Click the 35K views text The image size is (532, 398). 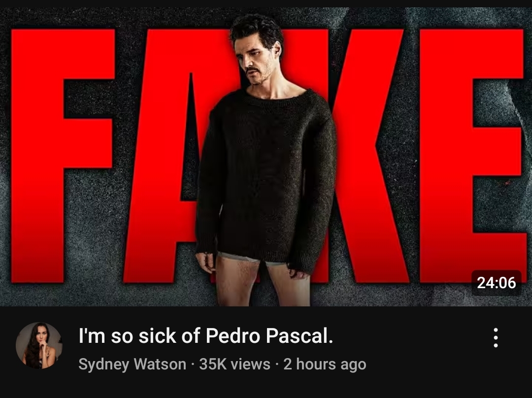235,365
